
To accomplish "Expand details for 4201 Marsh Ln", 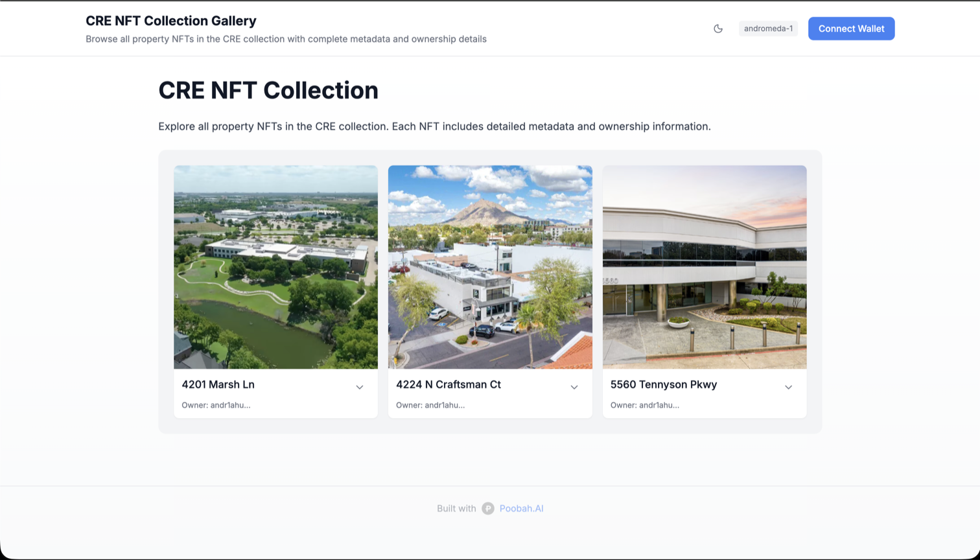I will (x=360, y=387).
